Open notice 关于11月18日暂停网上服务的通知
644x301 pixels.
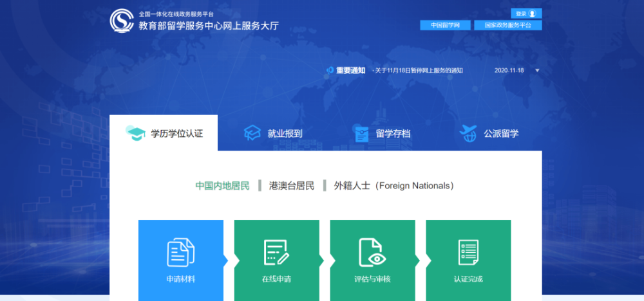(419, 71)
